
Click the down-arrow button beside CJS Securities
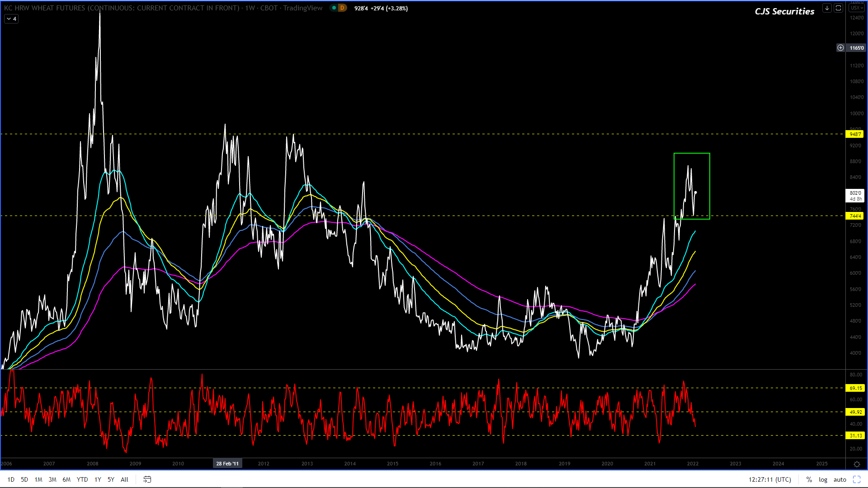coord(827,8)
